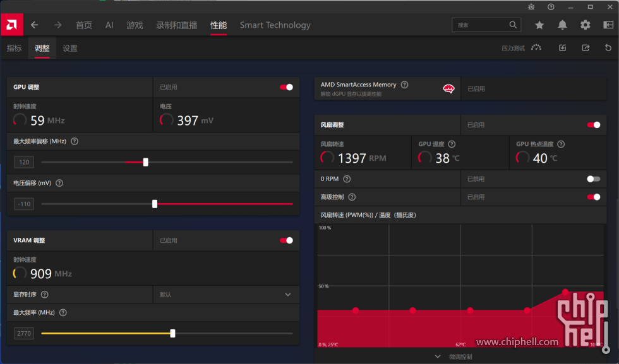Open the bug report tool icon
619x364 pixels.
point(531,7)
